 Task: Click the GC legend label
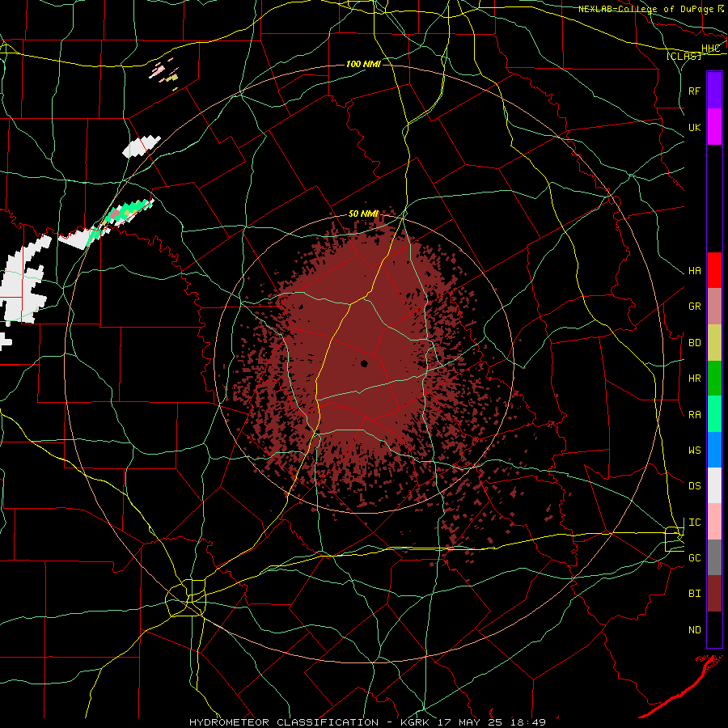click(x=695, y=557)
